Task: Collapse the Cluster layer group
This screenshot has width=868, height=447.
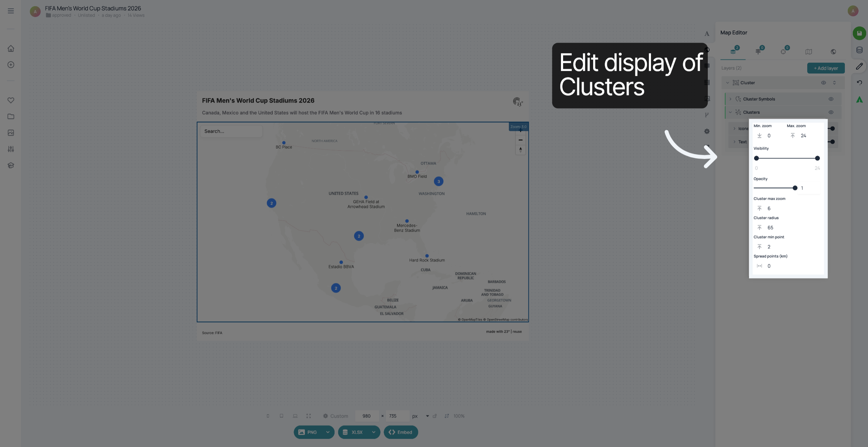Action: 728,83
